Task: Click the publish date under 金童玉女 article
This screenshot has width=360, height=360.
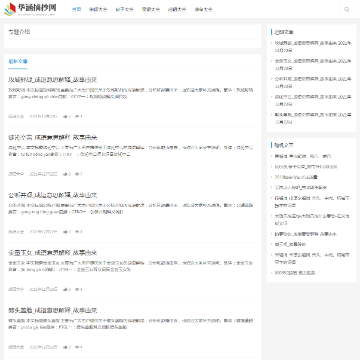Action: tap(44, 289)
